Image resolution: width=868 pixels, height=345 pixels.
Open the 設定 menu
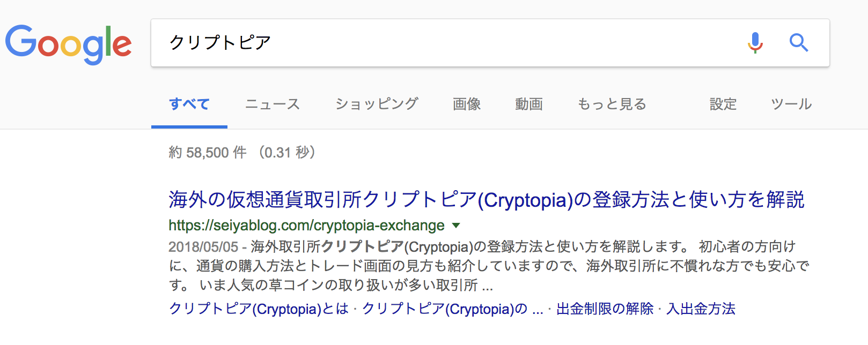pos(723,104)
